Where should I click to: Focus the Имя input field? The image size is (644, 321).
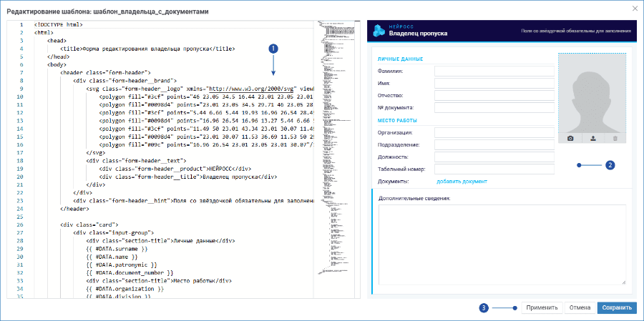(494, 84)
